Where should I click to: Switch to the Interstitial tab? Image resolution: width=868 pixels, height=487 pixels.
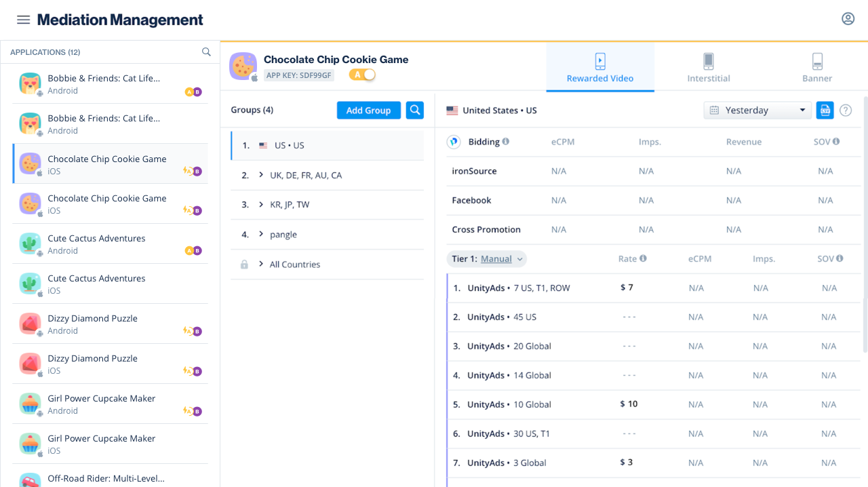coord(709,67)
